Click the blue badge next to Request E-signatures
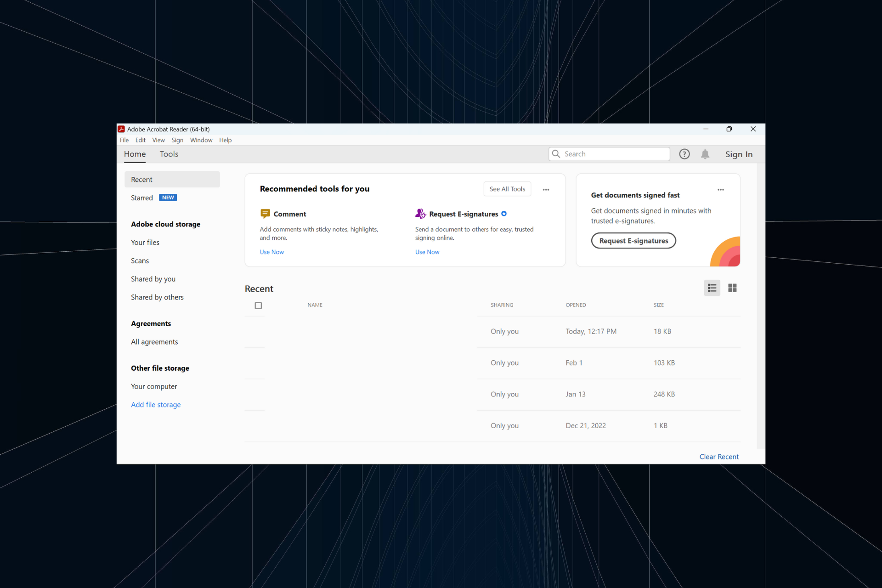 click(504, 214)
